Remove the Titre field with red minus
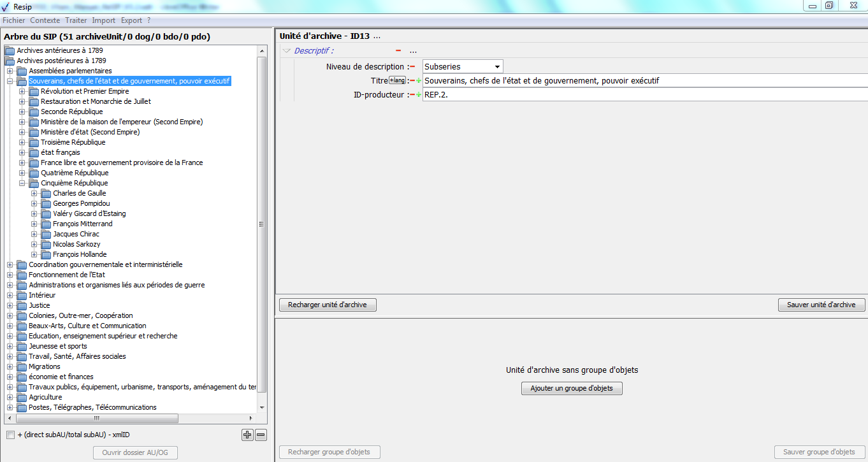 point(412,81)
